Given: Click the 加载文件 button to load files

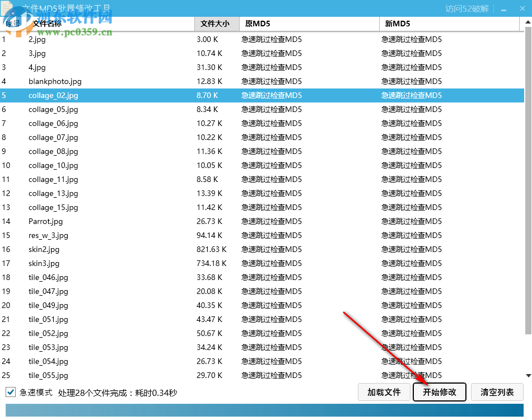Looking at the screenshot, I should coord(384,392).
